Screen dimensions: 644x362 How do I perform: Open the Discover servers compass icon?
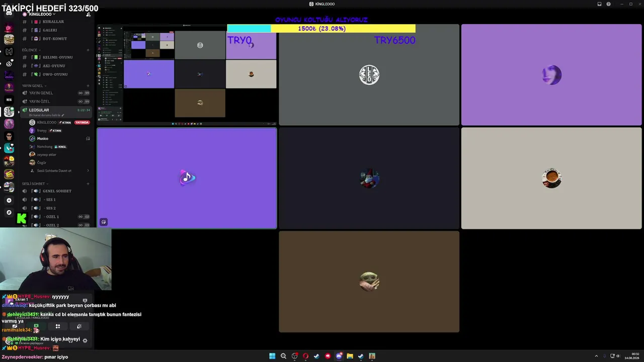(x=9, y=212)
